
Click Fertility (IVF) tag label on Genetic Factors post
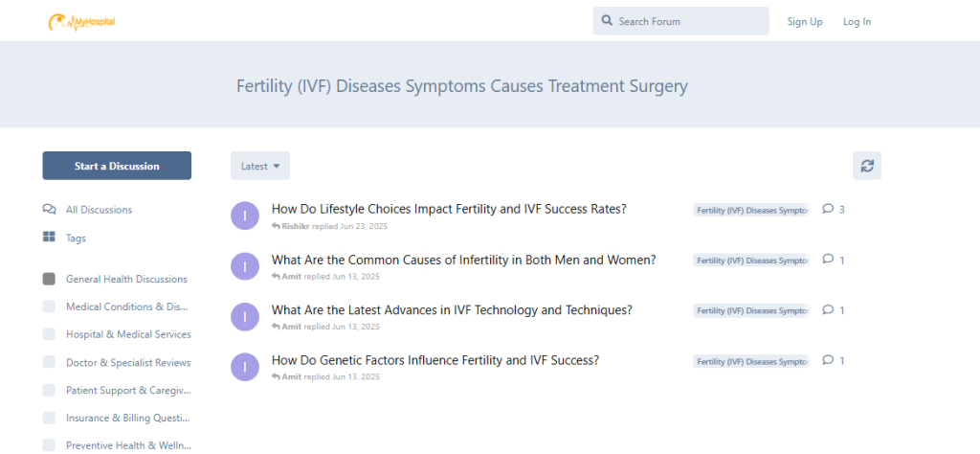click(x=751, y=361)
